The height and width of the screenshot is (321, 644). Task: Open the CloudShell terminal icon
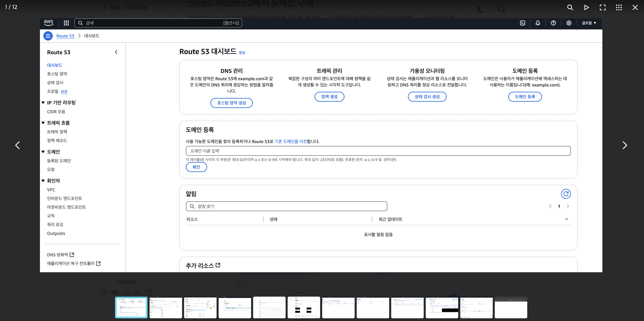(523, 23)
